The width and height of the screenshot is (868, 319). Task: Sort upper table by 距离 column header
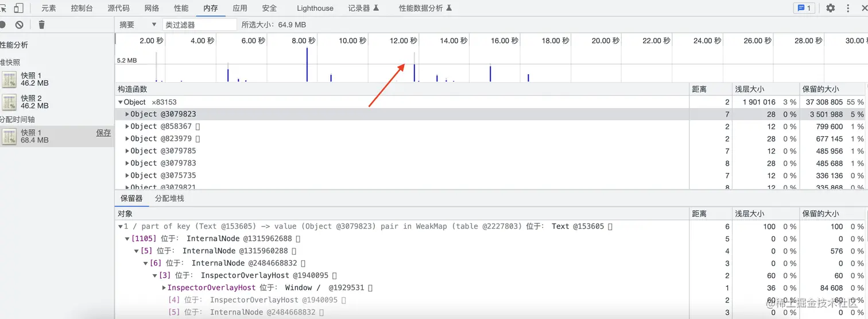[710, 89]
